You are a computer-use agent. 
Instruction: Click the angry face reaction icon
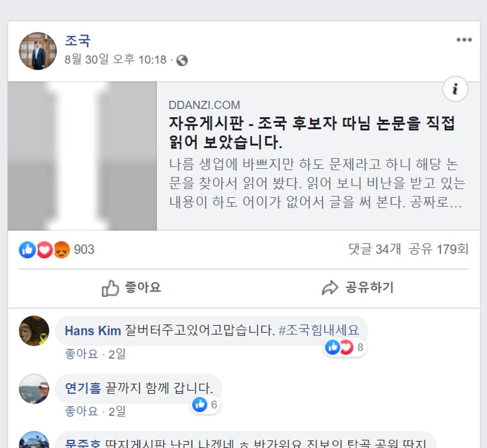[x=62, y=250]
